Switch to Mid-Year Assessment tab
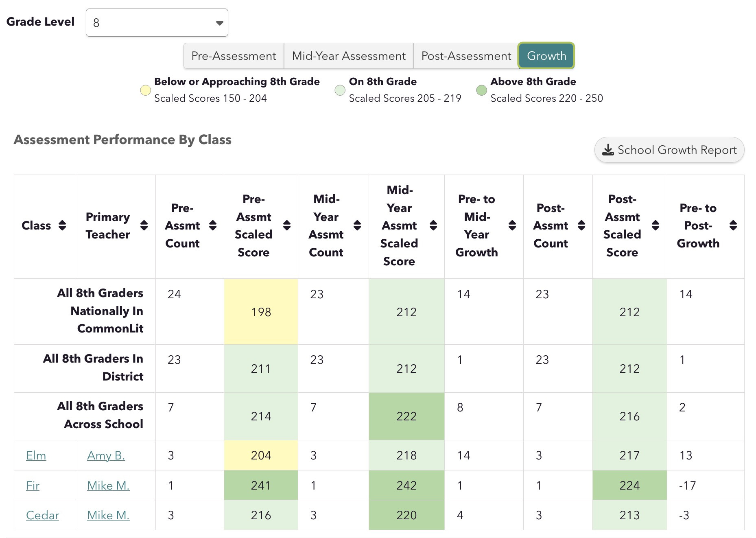The image size is (756, 538). [x=349, y=56]
